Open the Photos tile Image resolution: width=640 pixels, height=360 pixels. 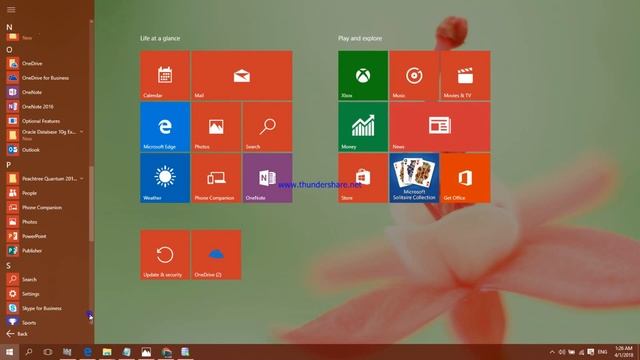click(216, 127)
